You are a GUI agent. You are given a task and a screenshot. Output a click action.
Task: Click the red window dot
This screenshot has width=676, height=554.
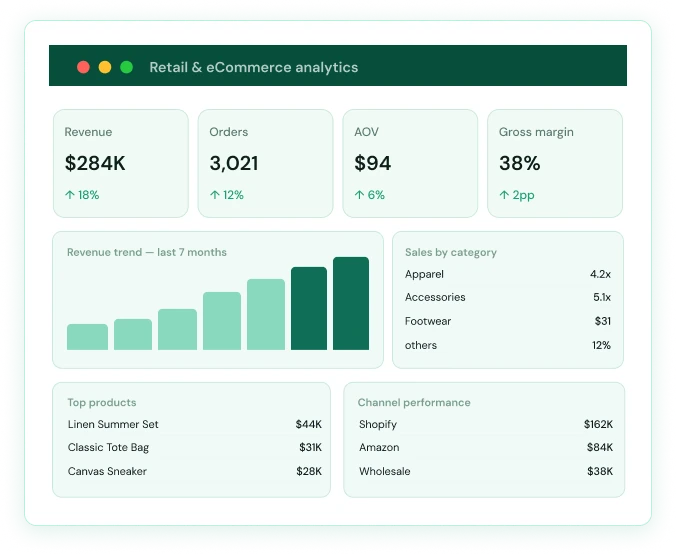point(83,67)
